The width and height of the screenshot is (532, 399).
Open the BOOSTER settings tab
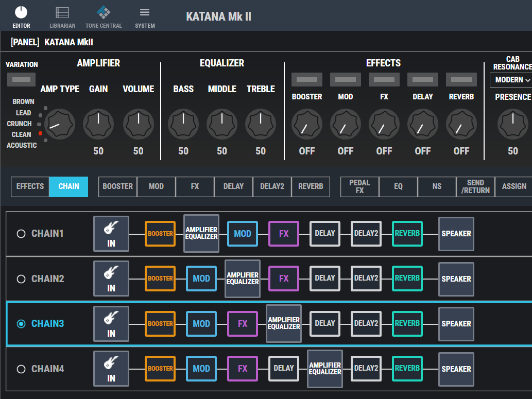(x=118, y=186)
